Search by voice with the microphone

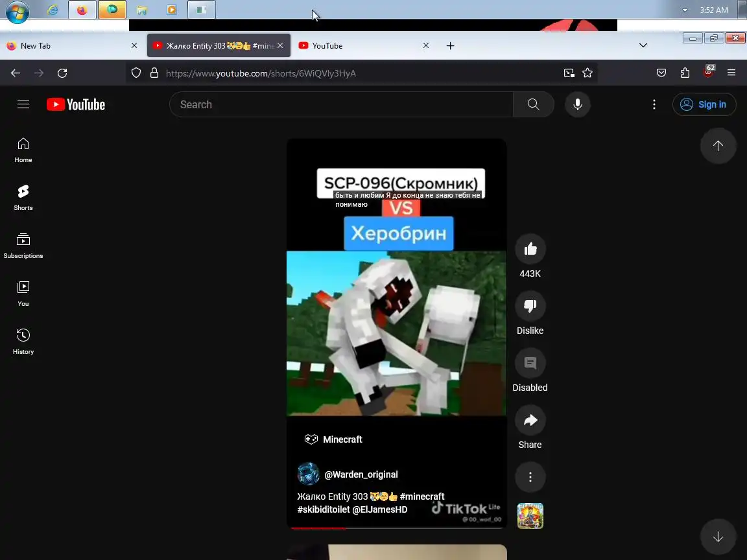577,104
